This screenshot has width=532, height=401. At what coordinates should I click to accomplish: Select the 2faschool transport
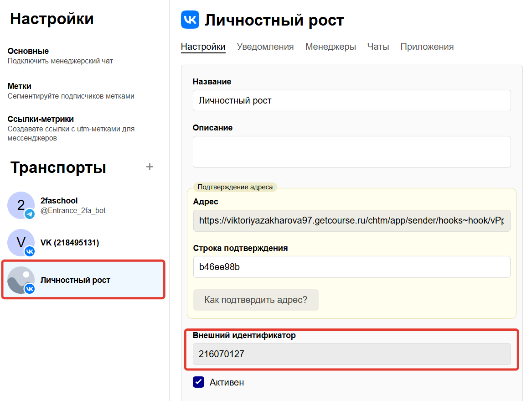coord(83,205)
